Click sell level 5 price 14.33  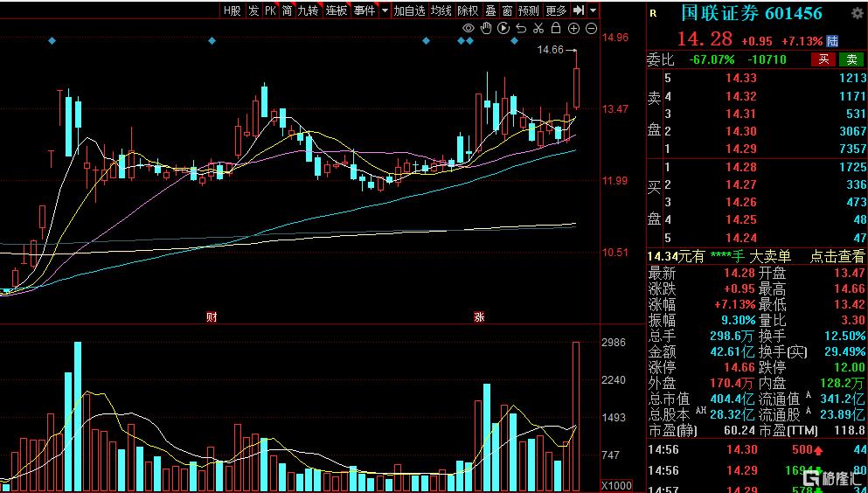[741, 78]
